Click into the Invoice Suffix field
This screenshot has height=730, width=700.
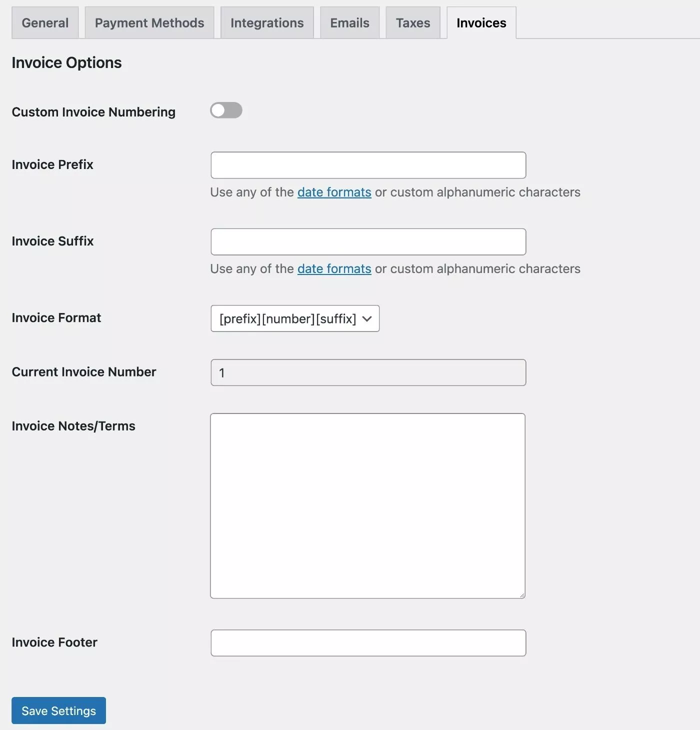368,242
